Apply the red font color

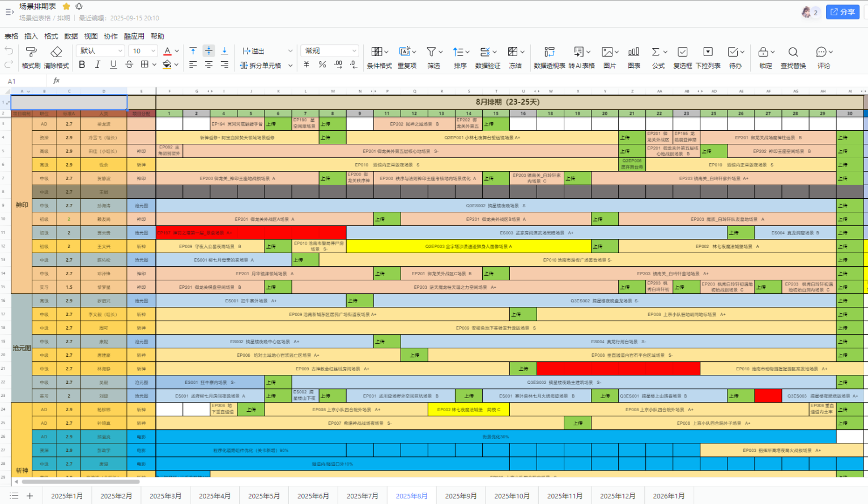click(x=167, y=51)
